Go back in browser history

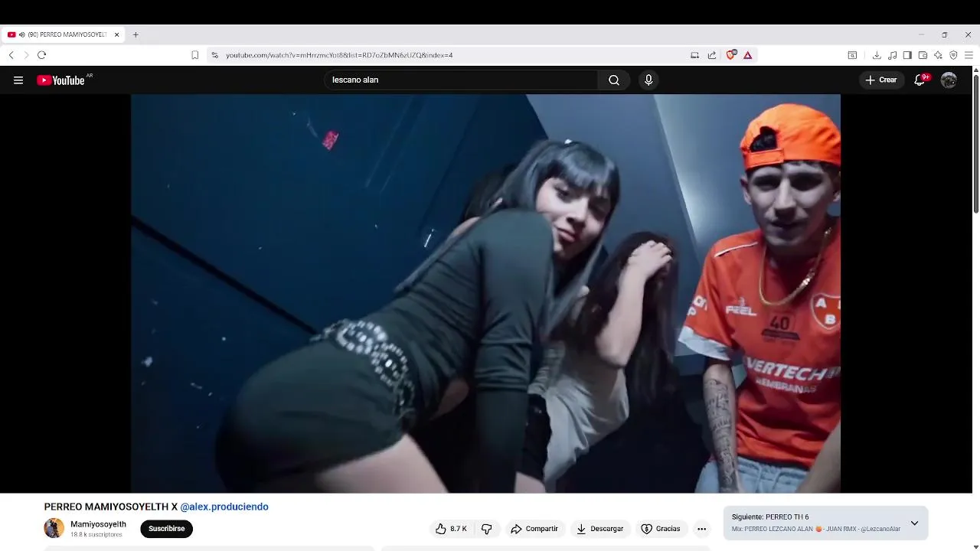point(11,55)
